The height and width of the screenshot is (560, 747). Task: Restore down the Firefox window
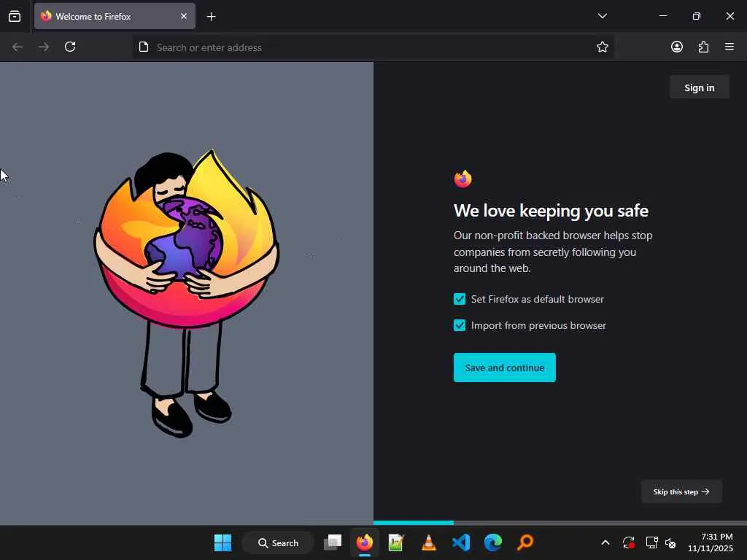(x=696, y=16)
